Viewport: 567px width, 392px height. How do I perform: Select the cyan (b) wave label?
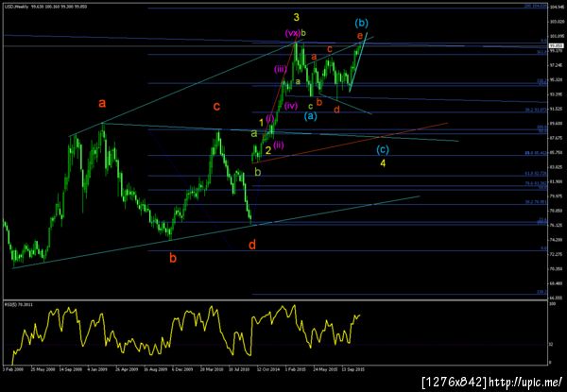[x=361, y=24]
